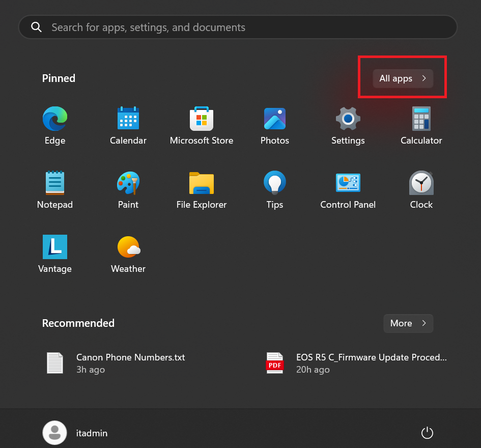481x448 pixels.
Task: Open Canon Phone Numbers.txt
Action: 130,362
